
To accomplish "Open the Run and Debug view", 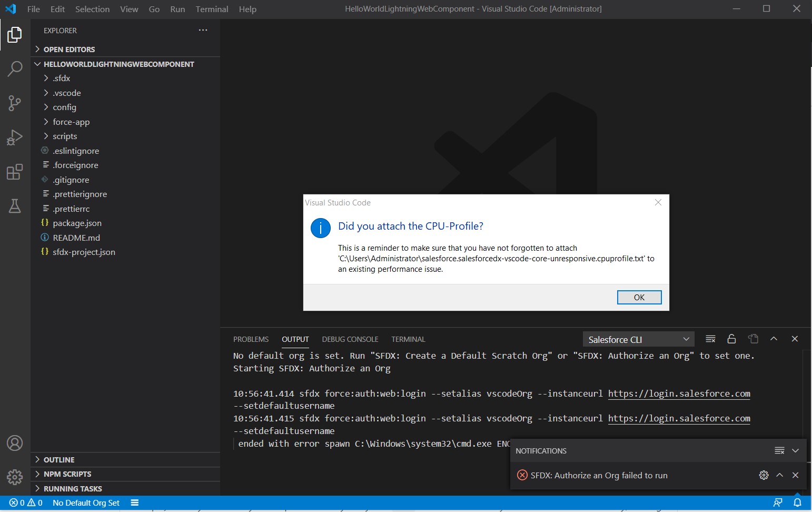I will coord(14,137).
